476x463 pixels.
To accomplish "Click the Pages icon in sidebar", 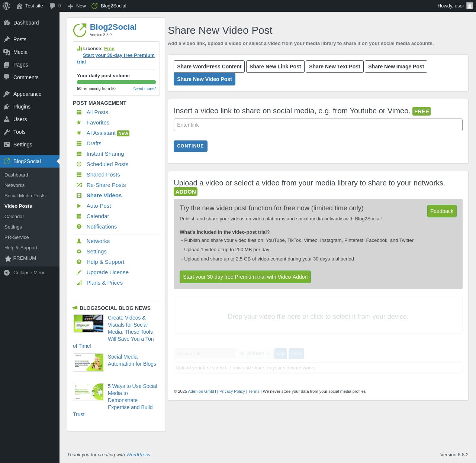I will tap(7, 65).
